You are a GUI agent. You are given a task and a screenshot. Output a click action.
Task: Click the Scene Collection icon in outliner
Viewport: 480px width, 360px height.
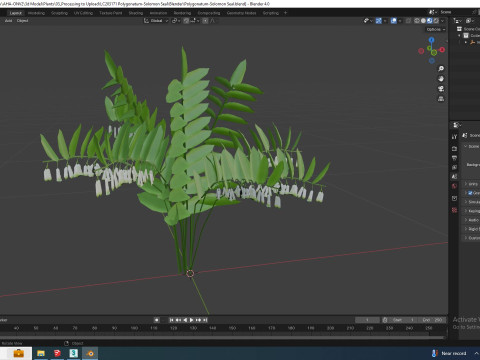coord(459,29)
